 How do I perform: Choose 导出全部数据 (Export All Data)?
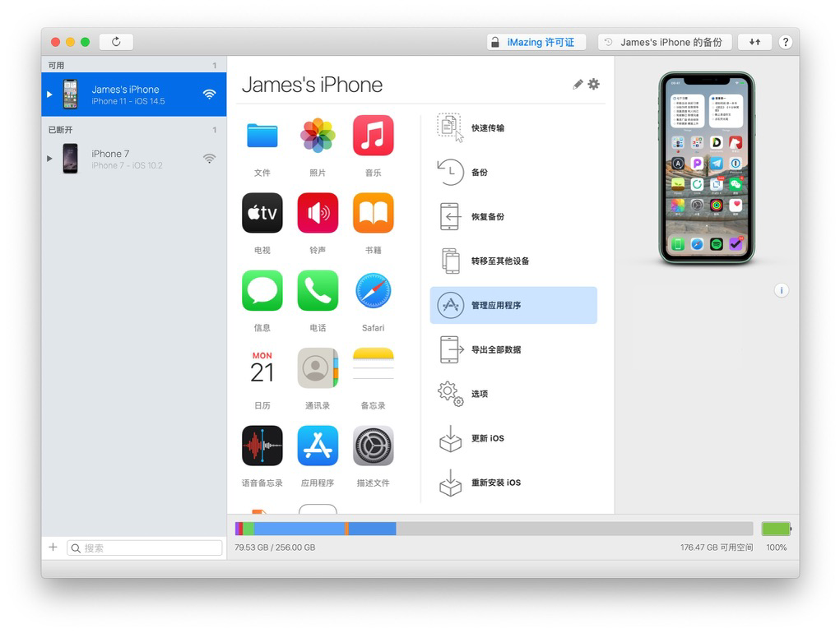click(513, 349)
